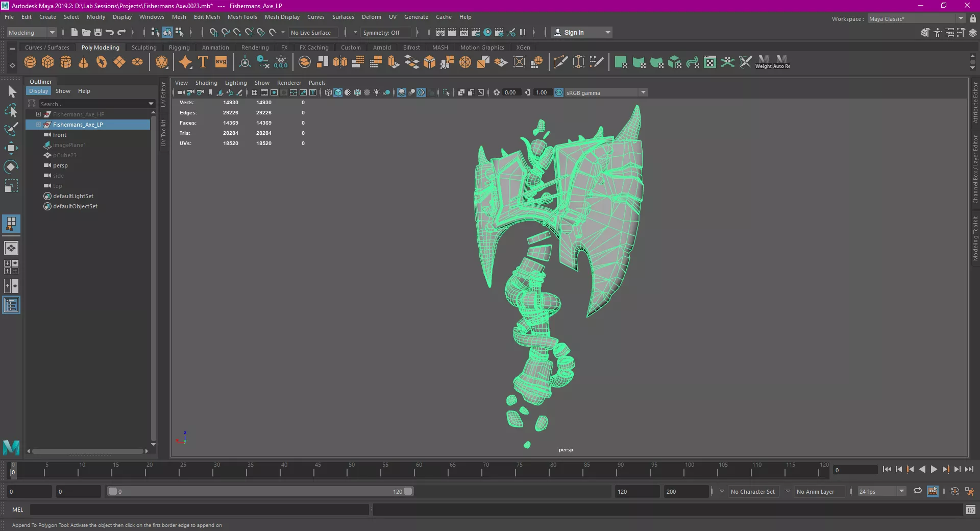The width and height of the screenshot is (980, 531).
Task: Open the sRGB gamma view transform dropdown
Action: [x=643, y=92]
